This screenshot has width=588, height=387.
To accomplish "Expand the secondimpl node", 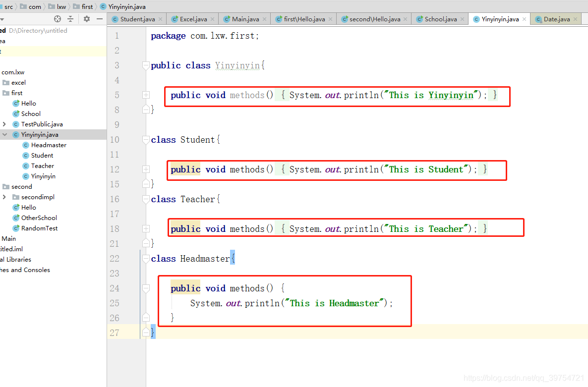I will pos(5,197).
